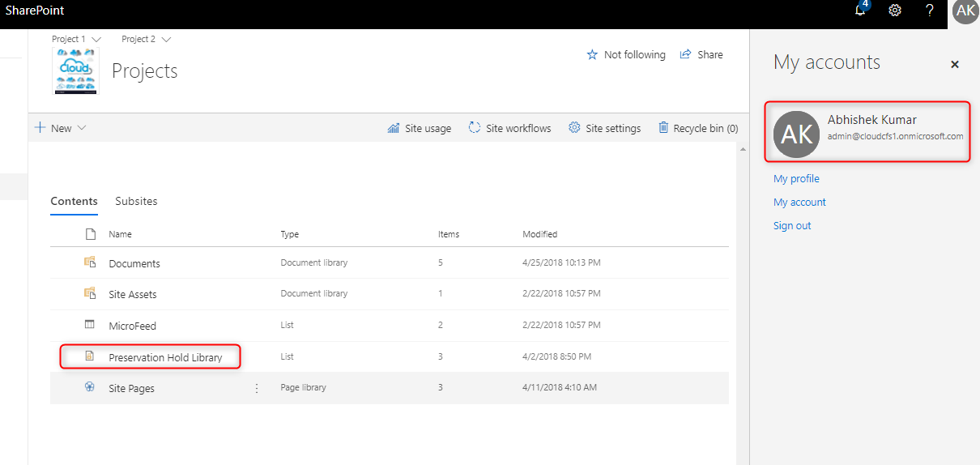Click the Site workflows icon
The height and width of the screenshot is (465, 980).
coord(475,128)
